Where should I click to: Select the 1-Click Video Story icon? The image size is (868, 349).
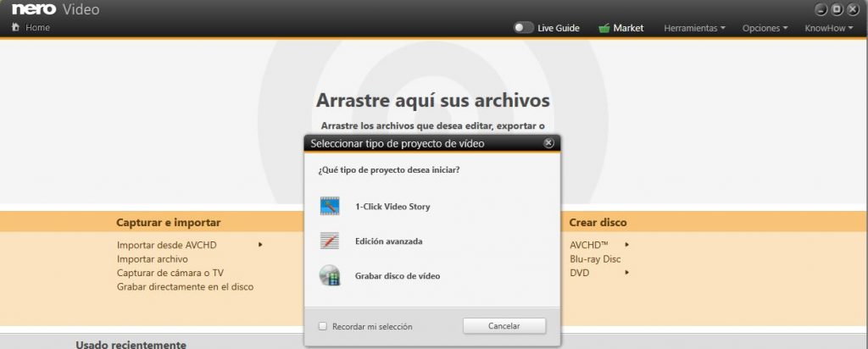(330, 207)
